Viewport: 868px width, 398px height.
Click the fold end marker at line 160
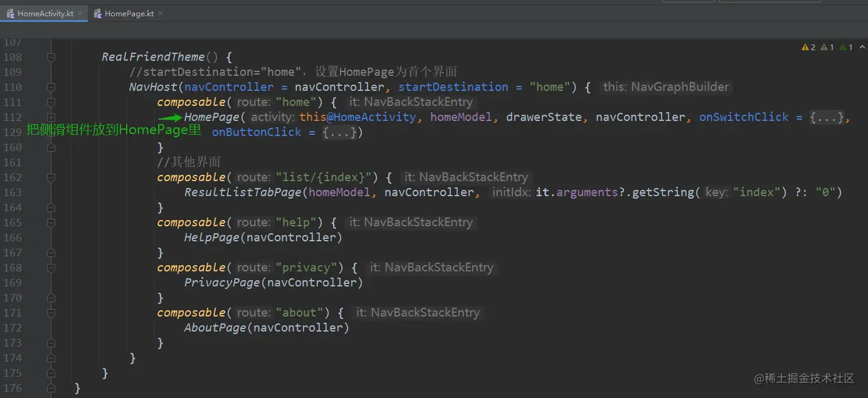(51, 147)
